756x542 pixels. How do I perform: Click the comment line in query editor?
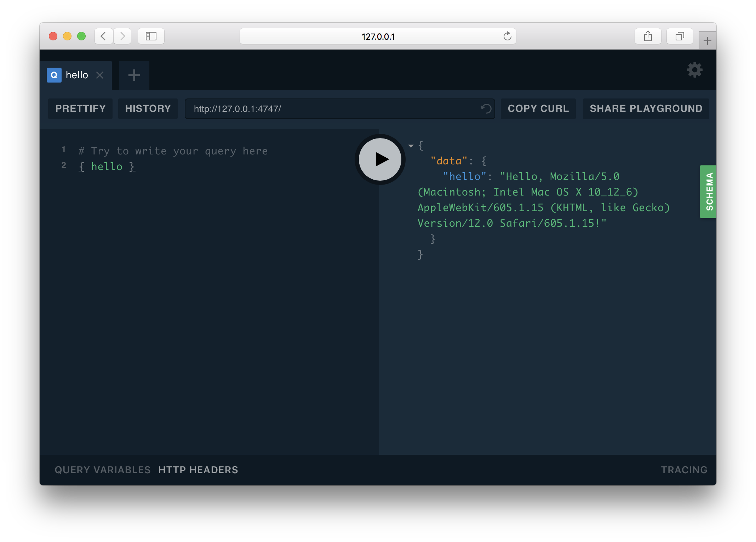173,151
